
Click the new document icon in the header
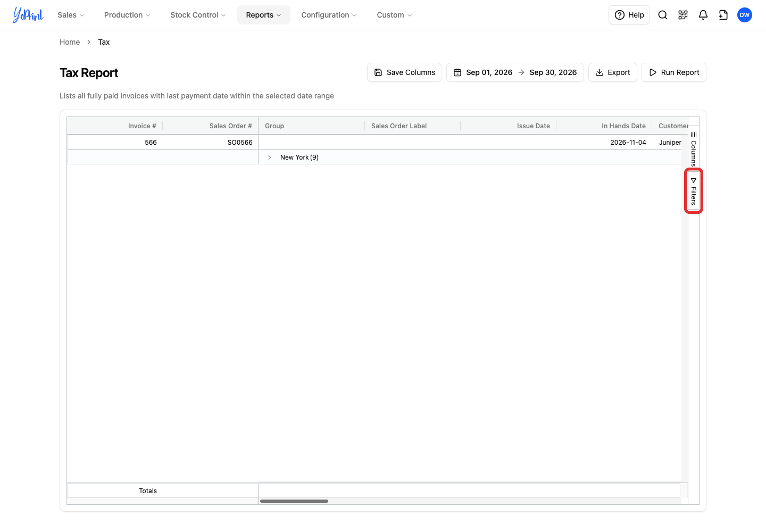723,15
